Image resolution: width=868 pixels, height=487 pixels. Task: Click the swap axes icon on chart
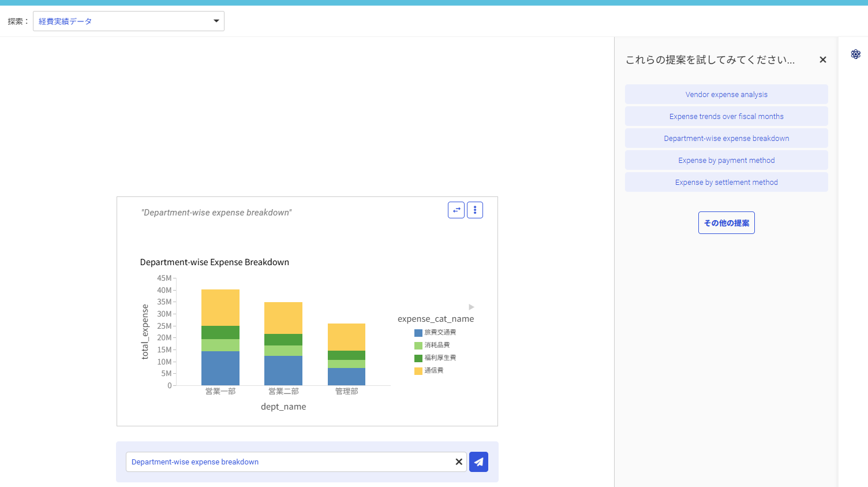coord(456,210)
